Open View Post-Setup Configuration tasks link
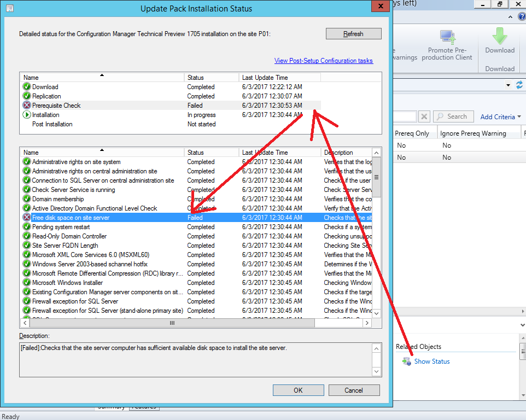The image size is (526, 420). pos(323,60)
